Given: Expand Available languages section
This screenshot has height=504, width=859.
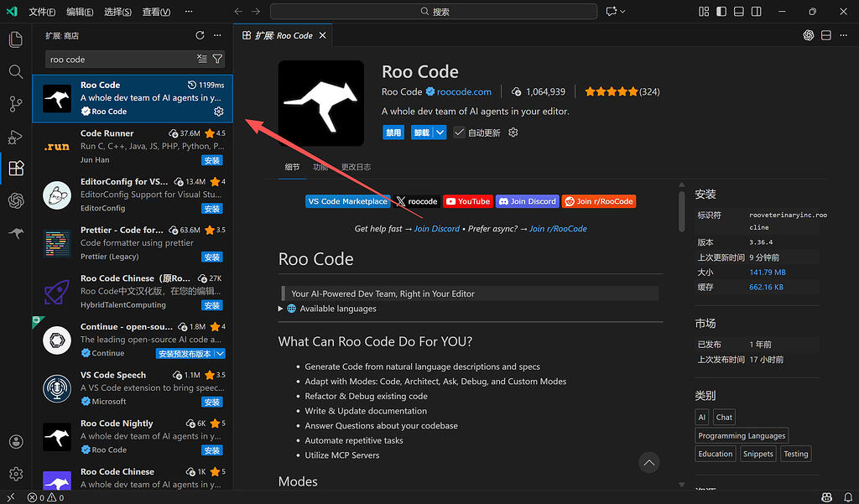Looking at the screenshot, I should pyautogui.click(x=280, y=309).
